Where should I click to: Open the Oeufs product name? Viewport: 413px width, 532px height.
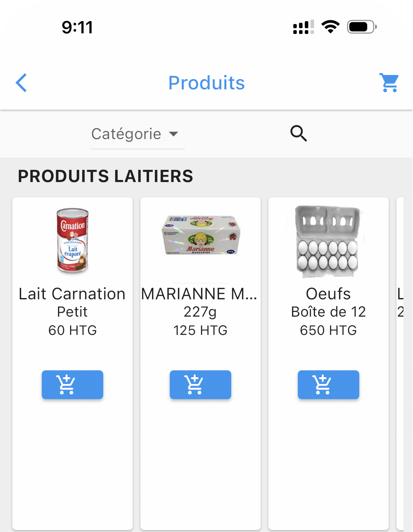[x=328, y=294]
